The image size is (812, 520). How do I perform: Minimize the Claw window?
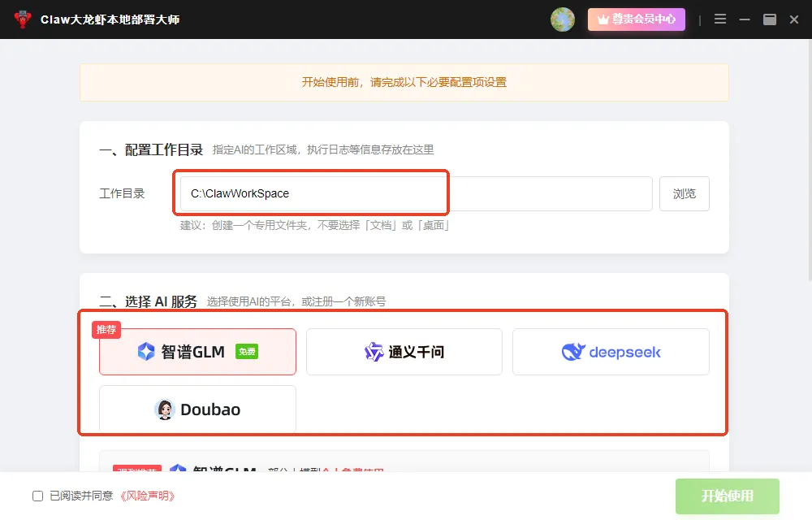pos(745,19)
